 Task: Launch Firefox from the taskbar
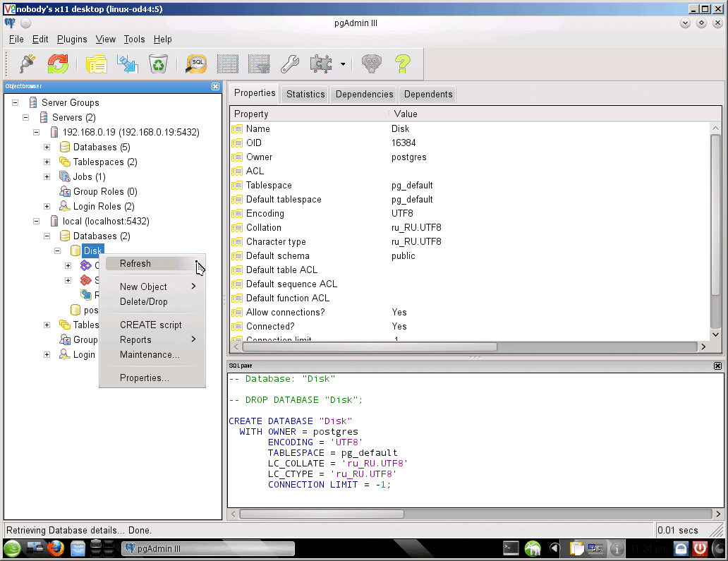click(x=56, y=548)
